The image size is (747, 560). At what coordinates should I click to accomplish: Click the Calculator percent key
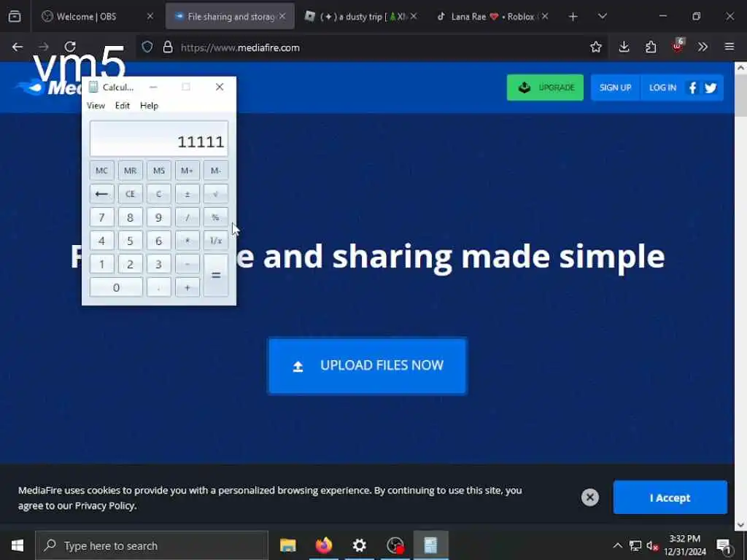[x=216, y=217]
